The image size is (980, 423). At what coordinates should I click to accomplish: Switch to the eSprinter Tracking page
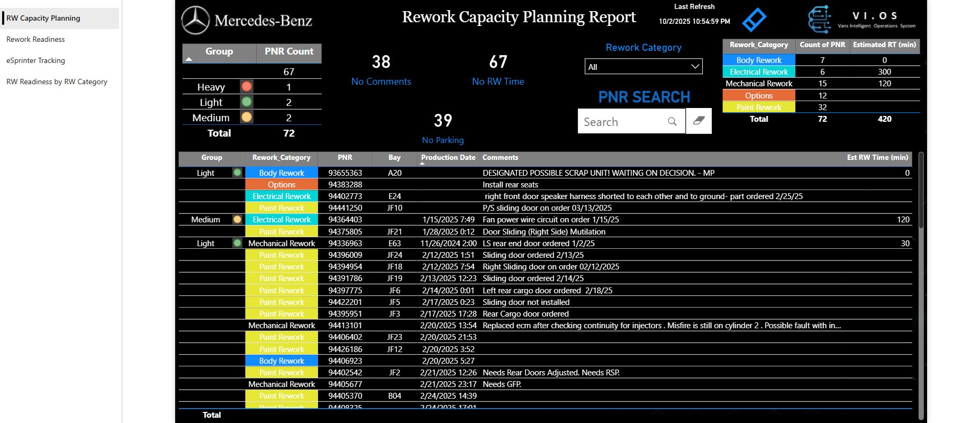point(35,60)
